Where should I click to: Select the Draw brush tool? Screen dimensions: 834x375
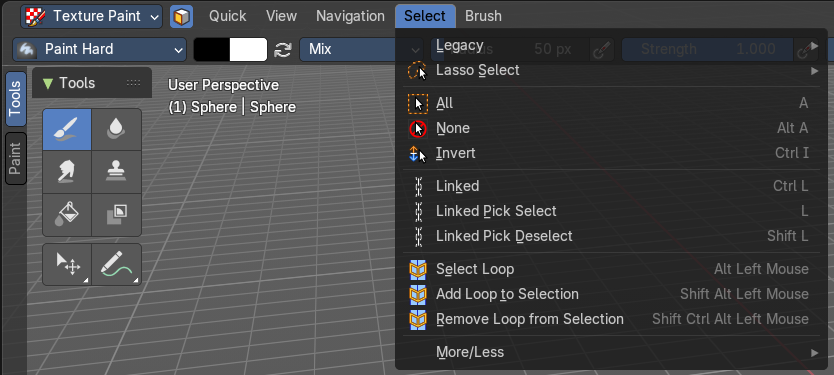coord(67,129)
